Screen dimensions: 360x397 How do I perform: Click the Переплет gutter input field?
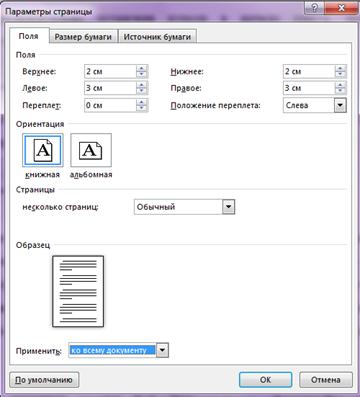point(110,105)
